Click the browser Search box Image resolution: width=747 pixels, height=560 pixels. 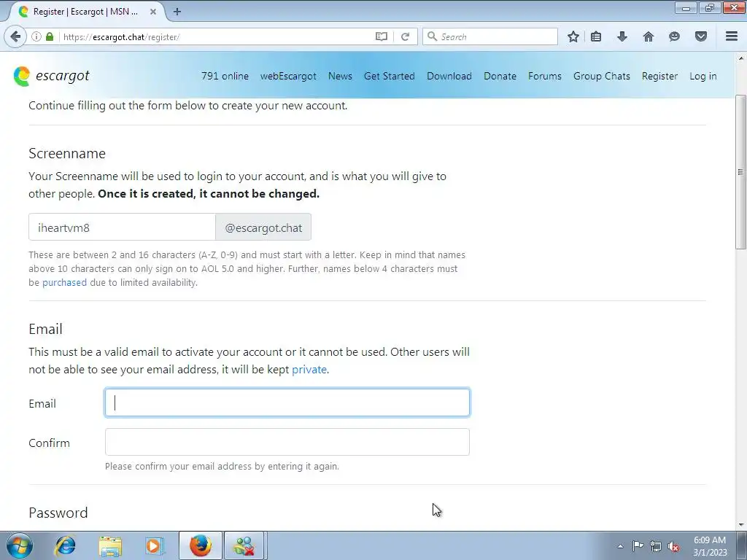(x=489, y=36)
